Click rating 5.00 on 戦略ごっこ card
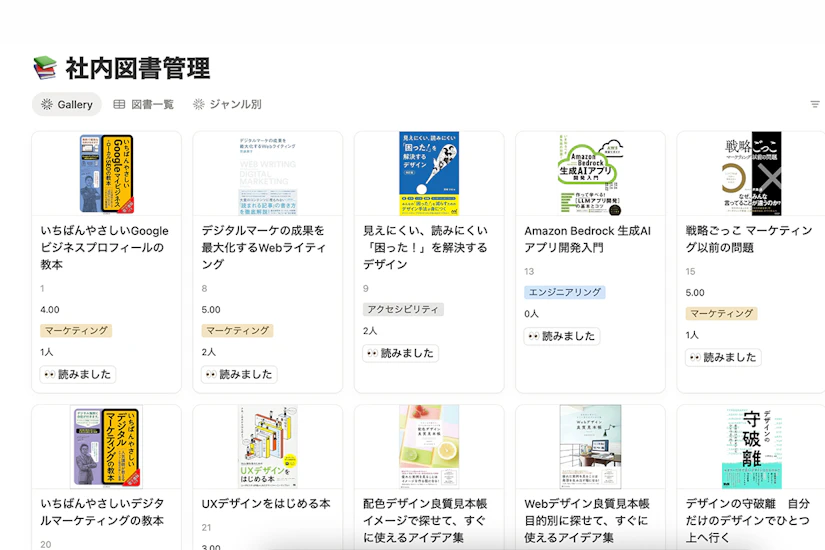 tap(695, 293)
